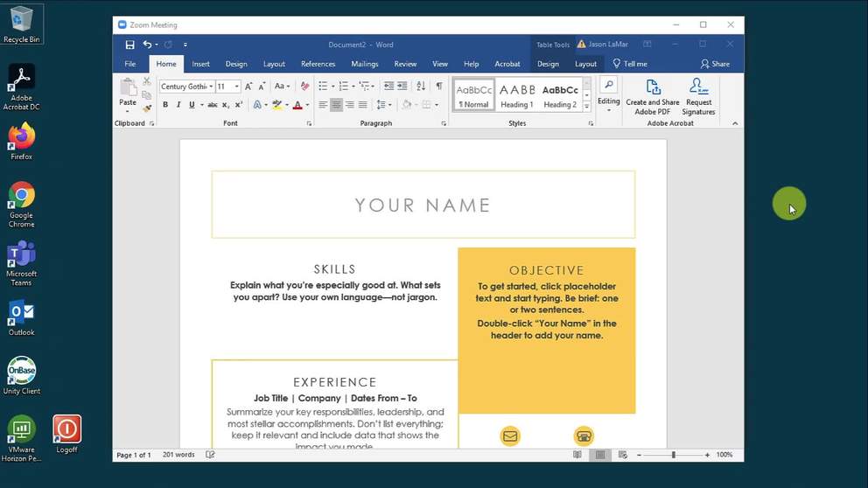Switch to the Review tab
Viewport: 868px width, 488px height.
tap(405, 64)
